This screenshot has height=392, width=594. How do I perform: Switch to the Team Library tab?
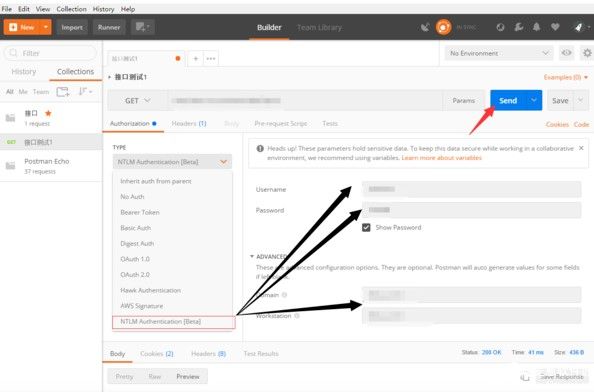point(319,27)
